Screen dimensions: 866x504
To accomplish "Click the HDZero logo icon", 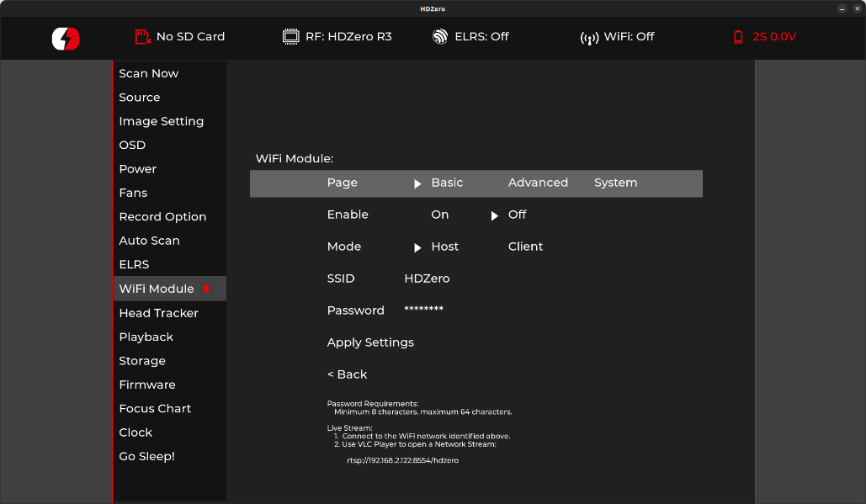I will [65, 38].
